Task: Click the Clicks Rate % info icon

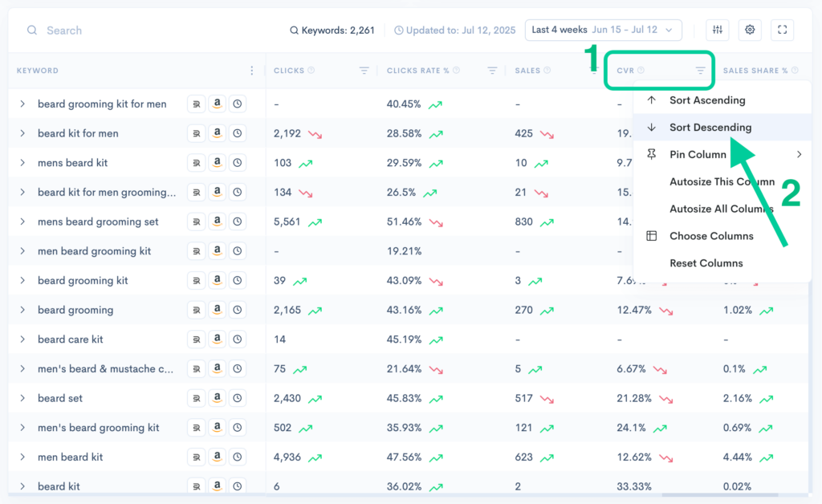Action: coord(456,70)
